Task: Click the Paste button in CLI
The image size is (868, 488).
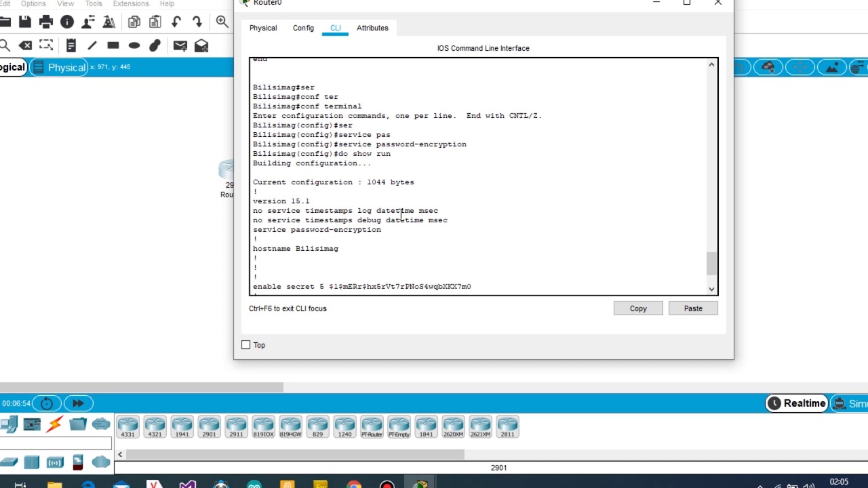Action: 693,308
